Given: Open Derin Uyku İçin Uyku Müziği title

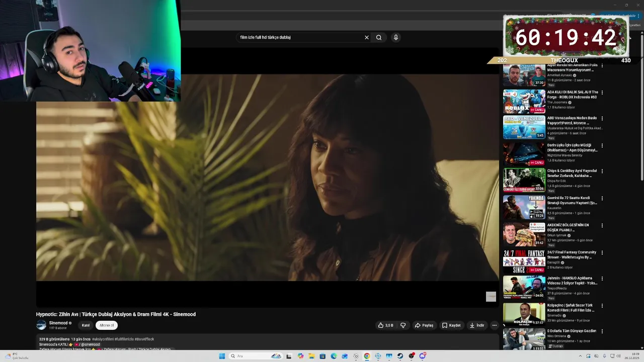Looking at the screenshot, I should [573, 148].
